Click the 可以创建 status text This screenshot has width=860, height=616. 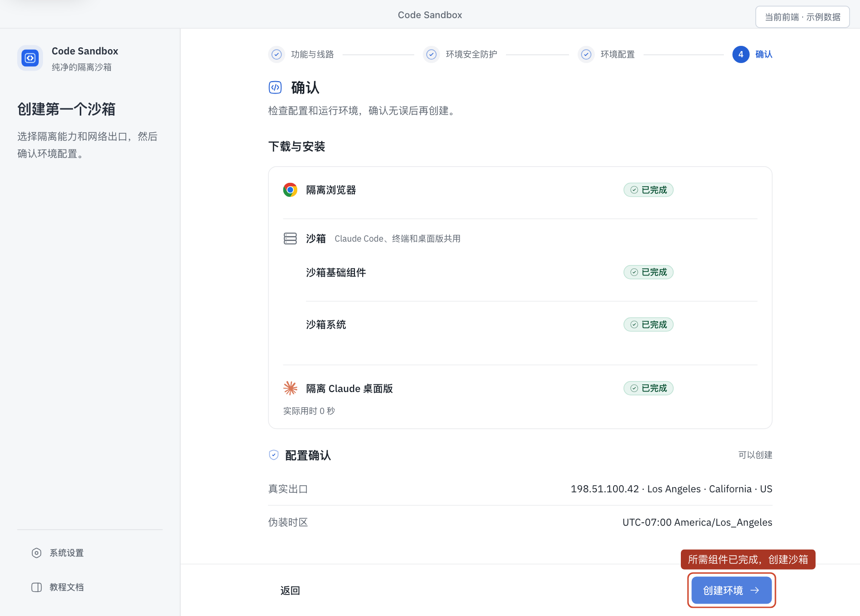(x=755, y=455)
